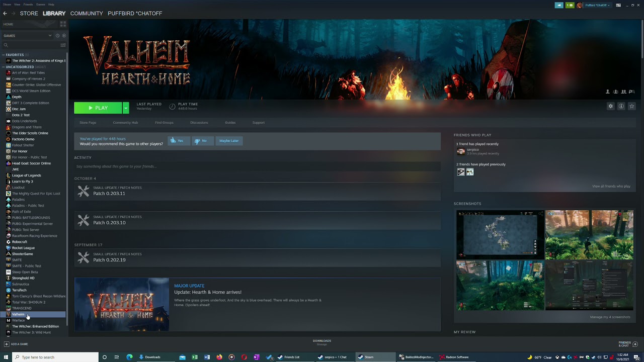The height and width of the screenshot is (362, 644).
Task: Open the View menu
Action: [17, 4]
